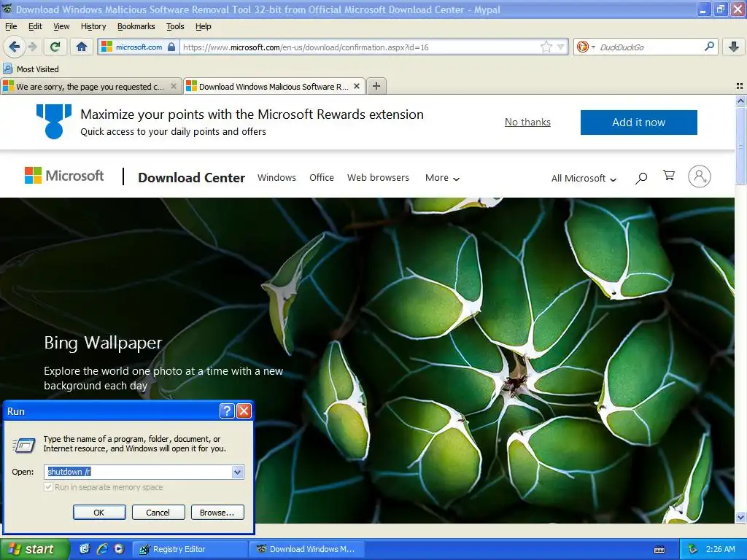
Task: Click Browse... in the Run dialog
Action: (x=217, y=513)
